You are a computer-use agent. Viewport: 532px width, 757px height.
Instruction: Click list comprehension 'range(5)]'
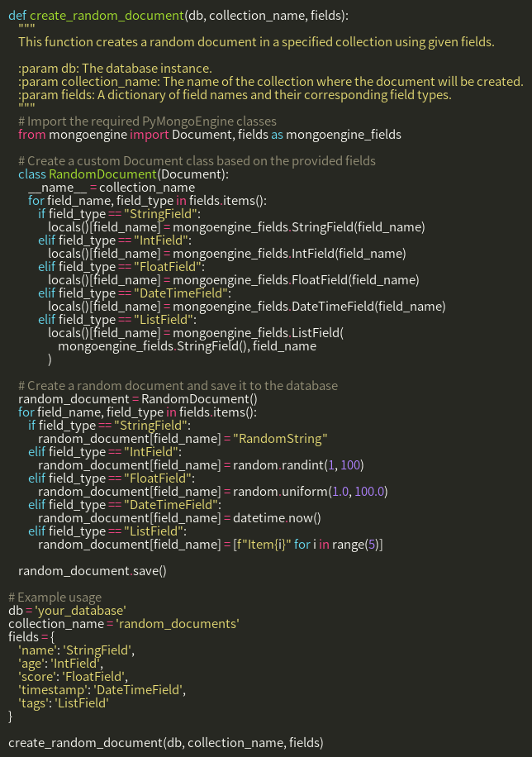(x=357, y=545)
